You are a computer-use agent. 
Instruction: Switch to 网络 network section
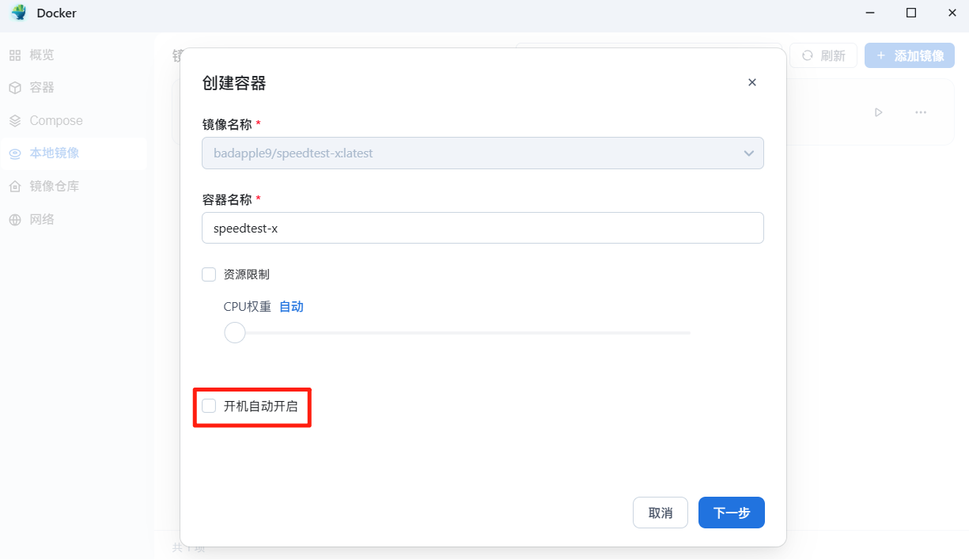coord(74,219)
